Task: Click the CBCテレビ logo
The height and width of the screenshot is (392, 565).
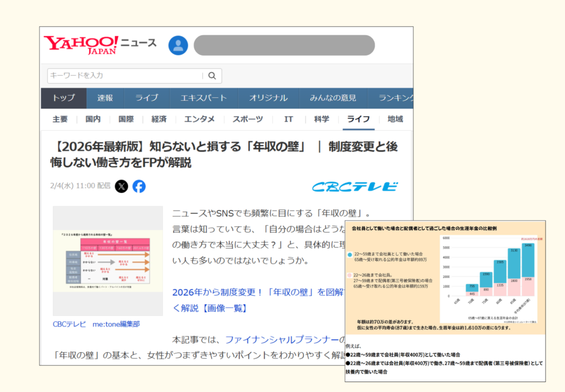Action: click(355, 187)
